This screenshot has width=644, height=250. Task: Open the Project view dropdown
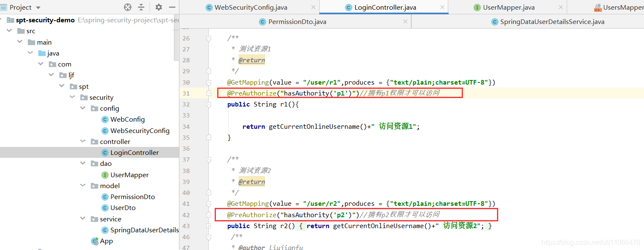38,8
